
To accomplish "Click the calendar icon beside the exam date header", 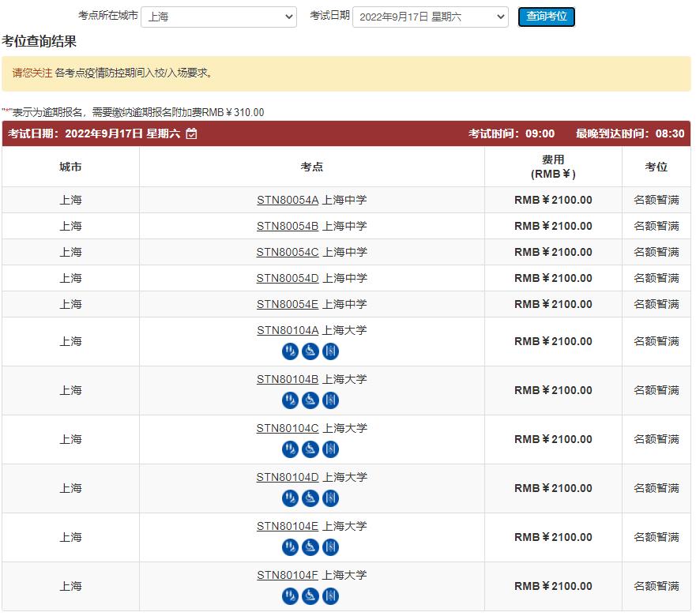I will pos(192,134).
